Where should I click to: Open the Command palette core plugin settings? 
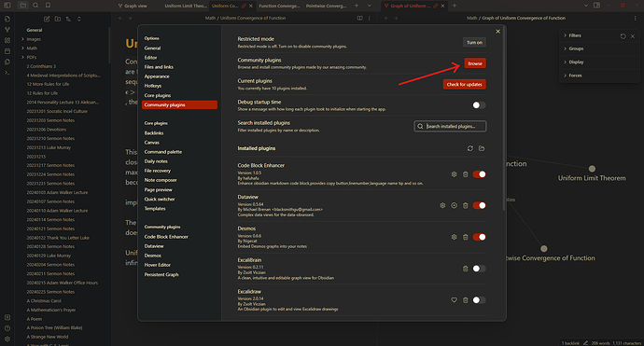point(162,152)
